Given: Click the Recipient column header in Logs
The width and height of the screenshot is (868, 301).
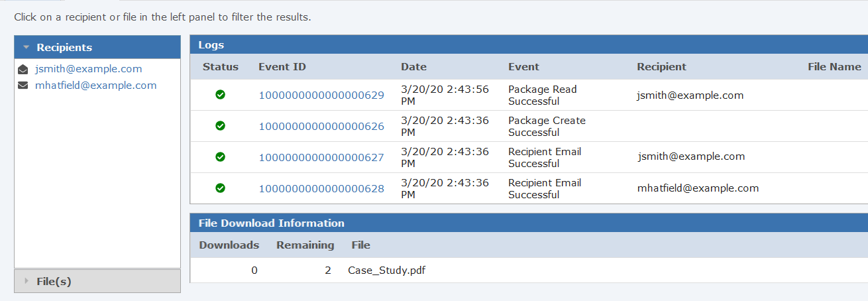Looking at the screenshot, I should coord(661,67).
